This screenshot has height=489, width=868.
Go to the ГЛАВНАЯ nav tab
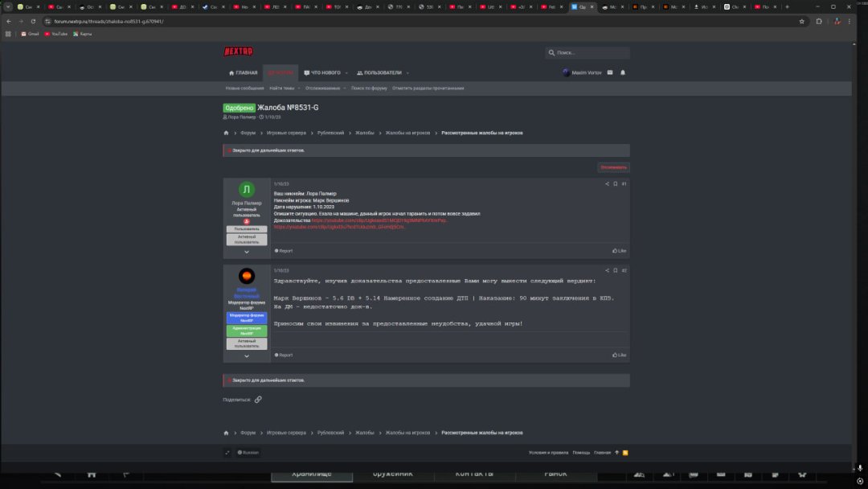(244, 73)
